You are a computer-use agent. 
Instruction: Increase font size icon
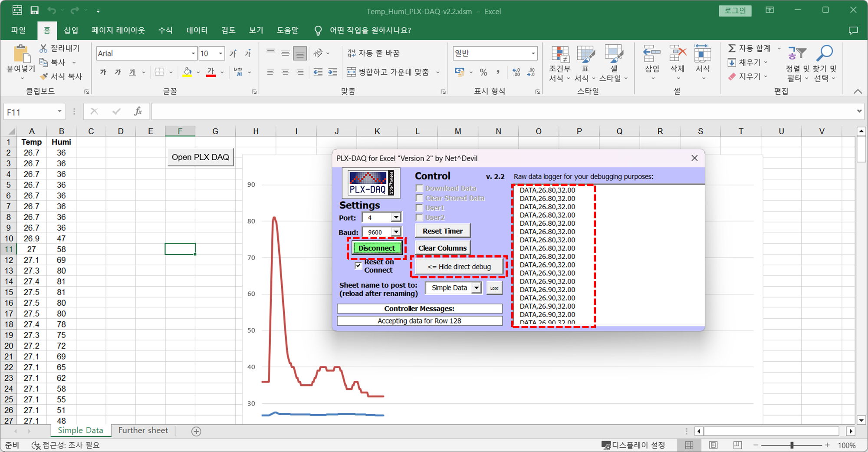[x=233, y=53]
